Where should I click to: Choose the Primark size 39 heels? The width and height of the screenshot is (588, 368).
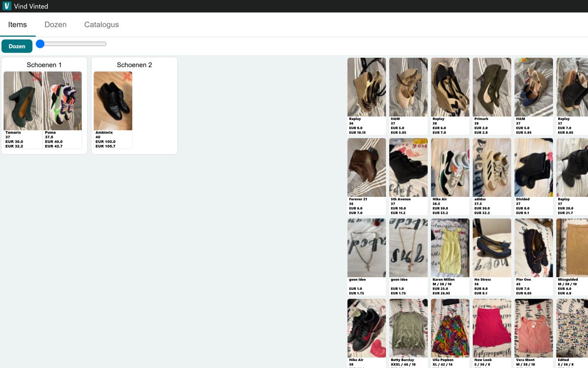492,96
